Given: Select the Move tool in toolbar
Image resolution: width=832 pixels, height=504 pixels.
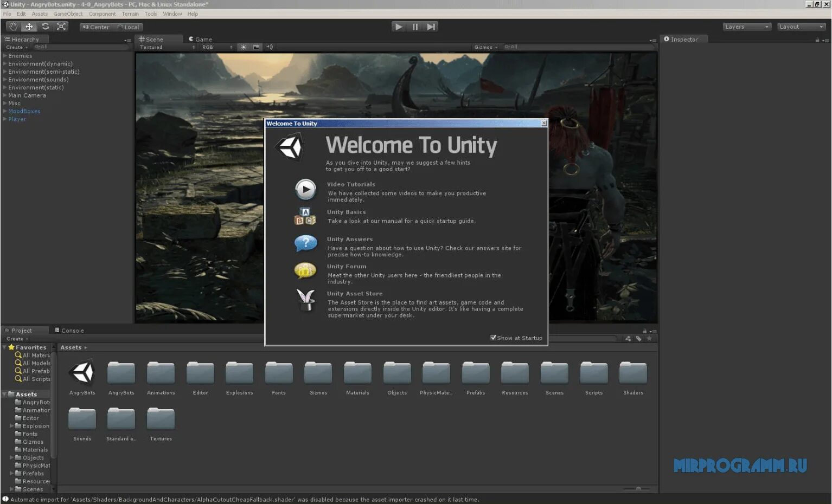Looking at the screenshot, I should 29,27.
